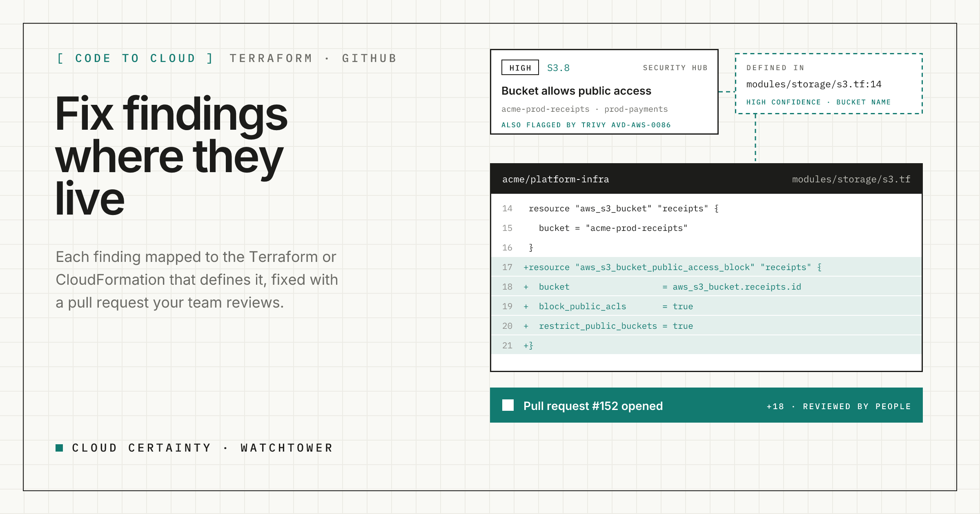980x514 pixels.
Task: Click acme/platform-infra repository name
Action: pos(556,179)
